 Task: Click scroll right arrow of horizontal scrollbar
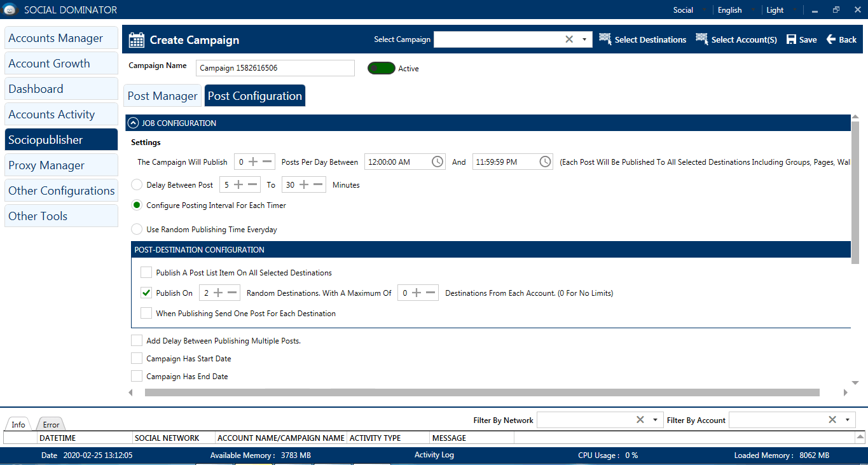(846, 392)
